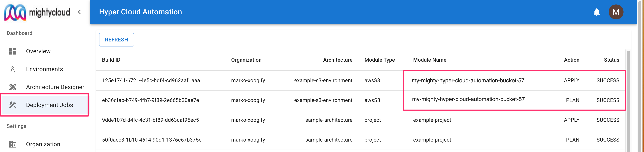Click build ID 50f0acc3-1b10-4614-90d1-1376e67b375e

click(x=151, y=140)
